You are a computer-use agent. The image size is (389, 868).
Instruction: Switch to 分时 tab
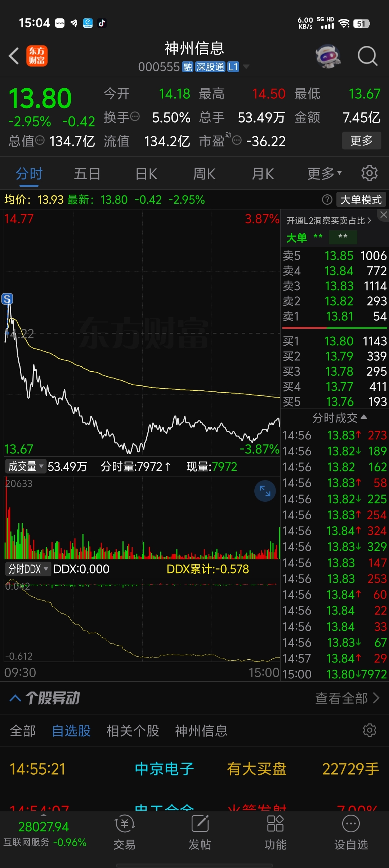[29, 174]
